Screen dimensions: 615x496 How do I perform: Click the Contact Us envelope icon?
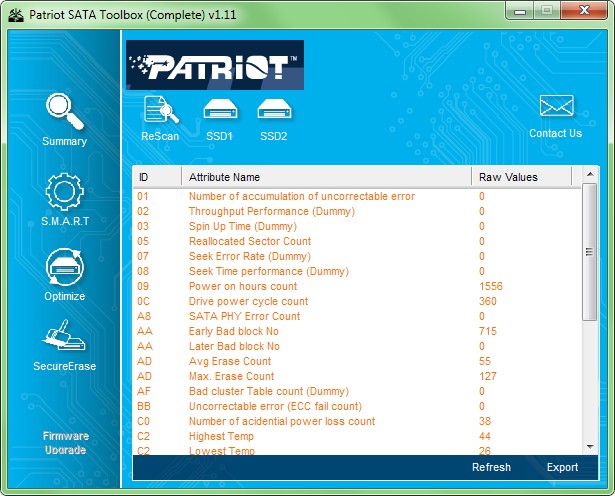pos(557,105)
